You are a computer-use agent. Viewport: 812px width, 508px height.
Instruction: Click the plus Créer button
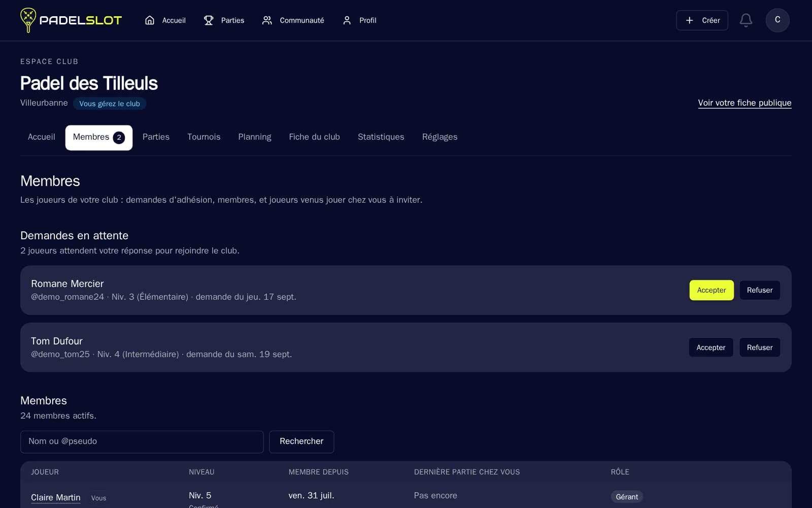(x=702, y=20)
